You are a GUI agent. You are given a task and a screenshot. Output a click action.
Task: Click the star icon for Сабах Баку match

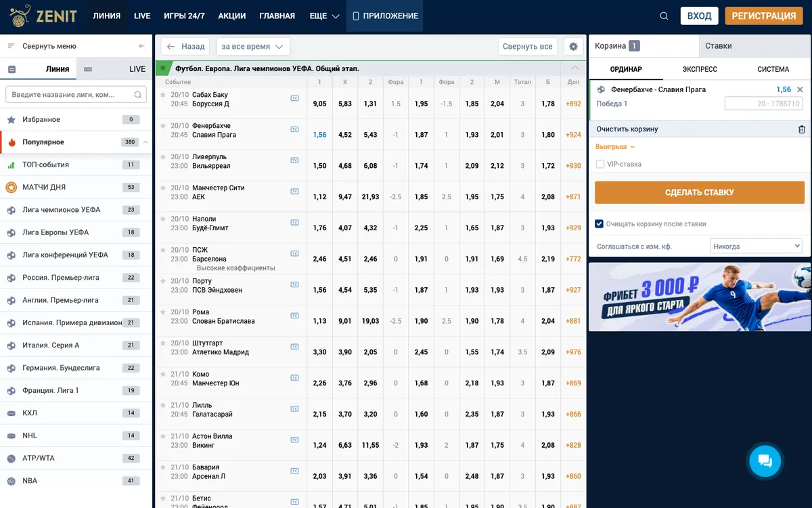click(x=163, y=96)
